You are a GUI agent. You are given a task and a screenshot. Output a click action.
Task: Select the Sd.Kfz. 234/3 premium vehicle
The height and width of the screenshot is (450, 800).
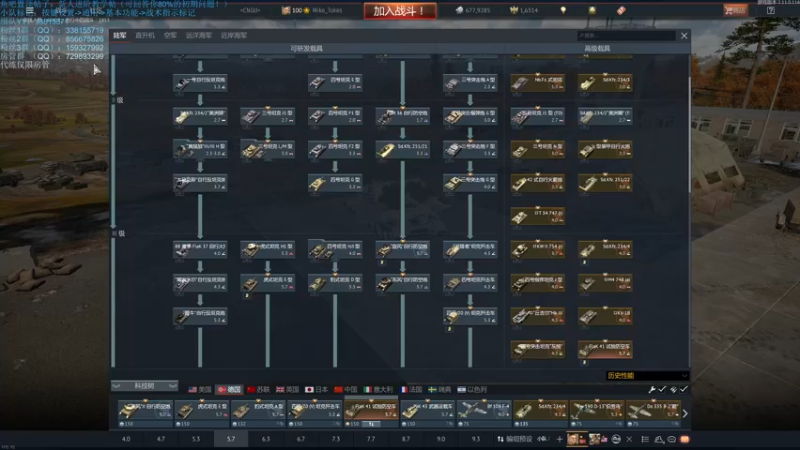coord(605,83)
